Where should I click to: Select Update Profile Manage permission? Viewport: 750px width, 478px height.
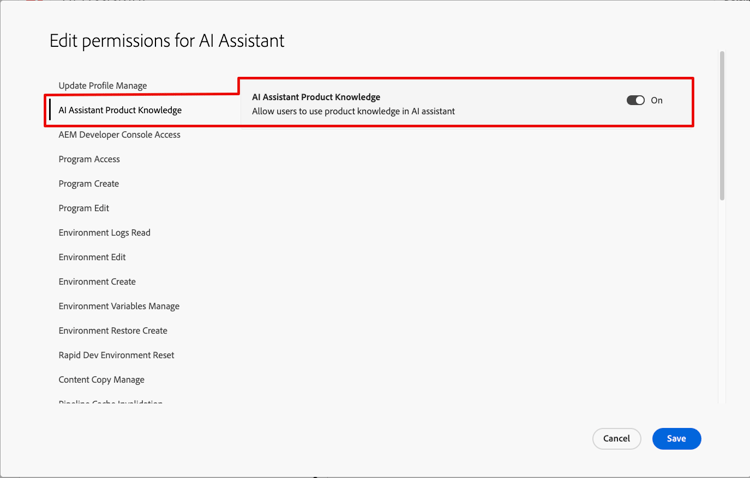tap(102, 86)
